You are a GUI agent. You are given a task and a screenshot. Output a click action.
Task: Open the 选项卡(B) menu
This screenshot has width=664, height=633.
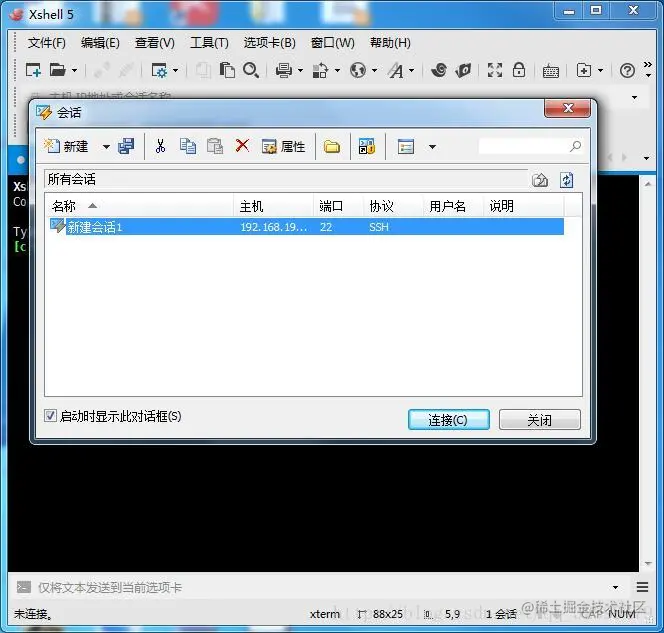point(269,43)
